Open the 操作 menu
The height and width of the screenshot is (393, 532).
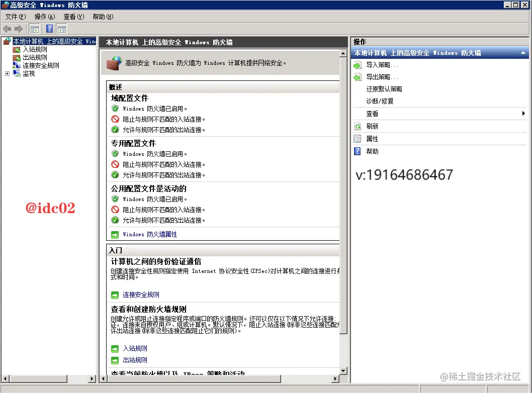(x=44, y=17)
